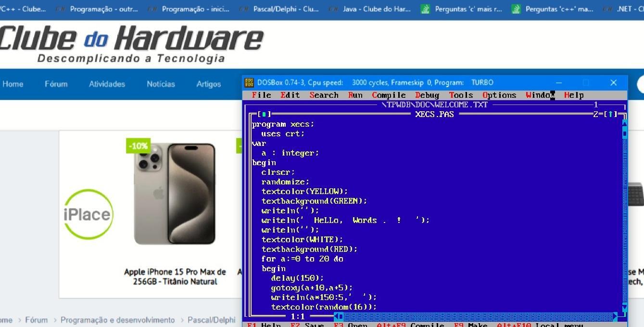Click horizontal scrollbar left arrow in editor

(336, 316)
